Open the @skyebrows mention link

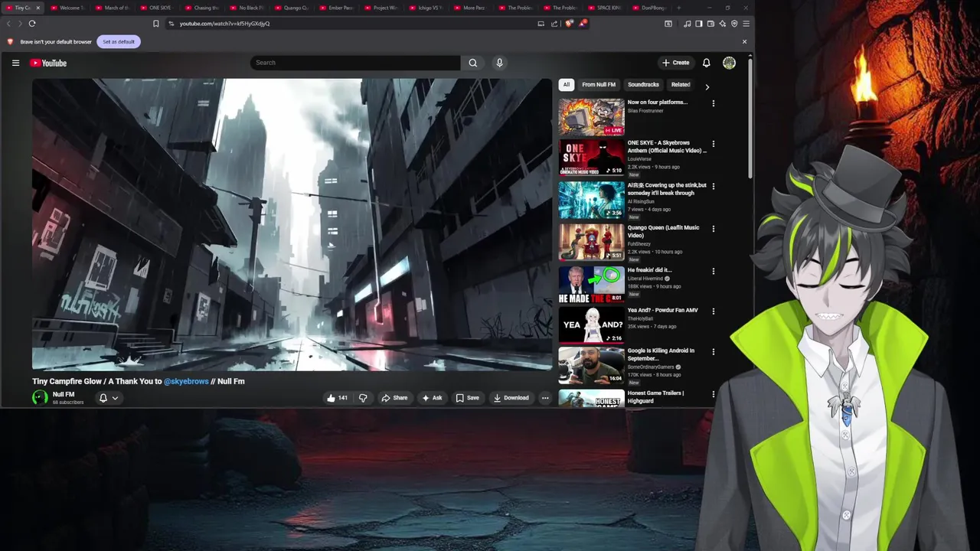[x=186, y=381]
